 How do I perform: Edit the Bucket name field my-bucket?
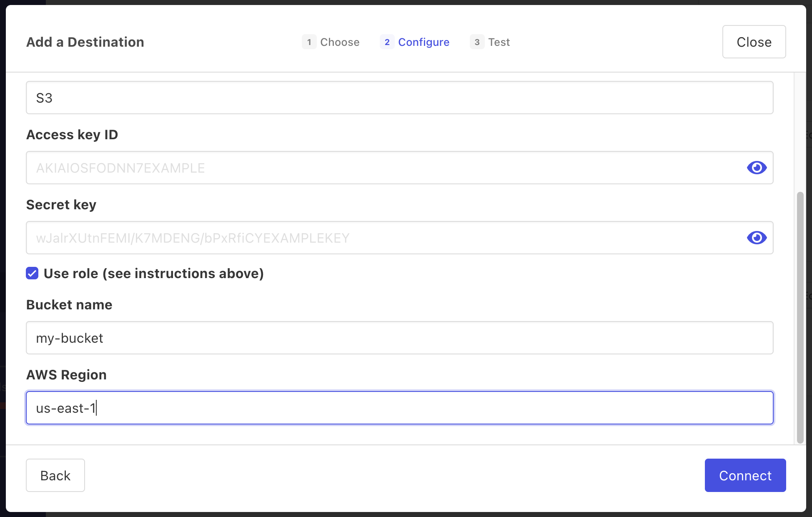[x=399, y=338]
